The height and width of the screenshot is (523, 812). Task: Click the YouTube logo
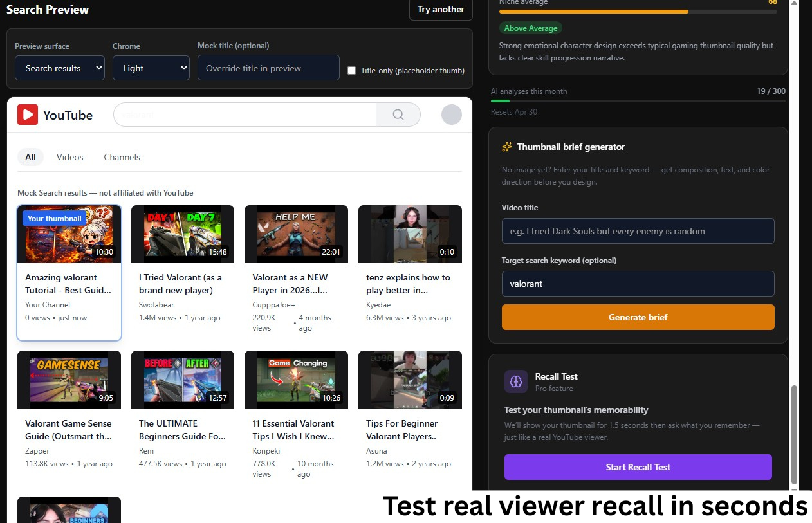[x=55, y=115]
